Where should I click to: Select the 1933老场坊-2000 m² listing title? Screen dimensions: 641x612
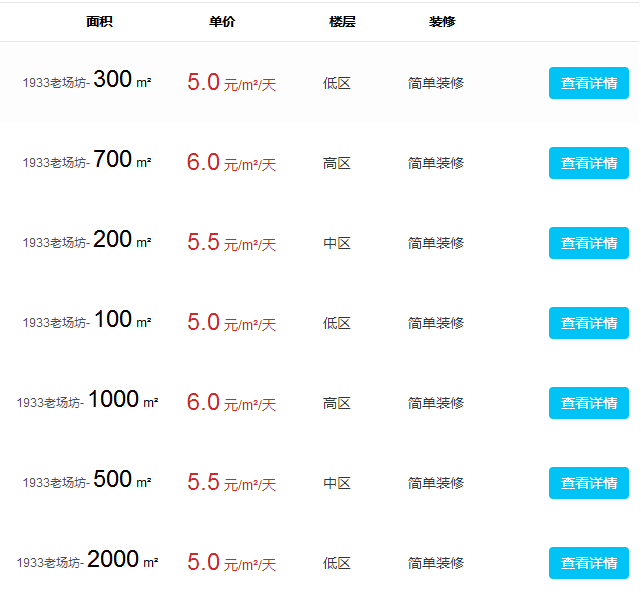(87, 561)
